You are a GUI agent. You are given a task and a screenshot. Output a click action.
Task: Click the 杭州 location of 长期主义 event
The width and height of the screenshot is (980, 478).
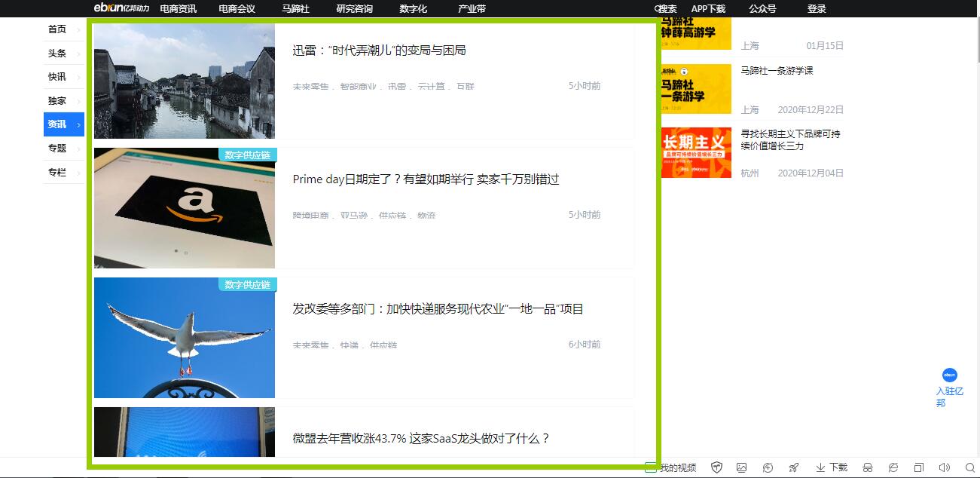pyautogui.click(x=750, y=173)
